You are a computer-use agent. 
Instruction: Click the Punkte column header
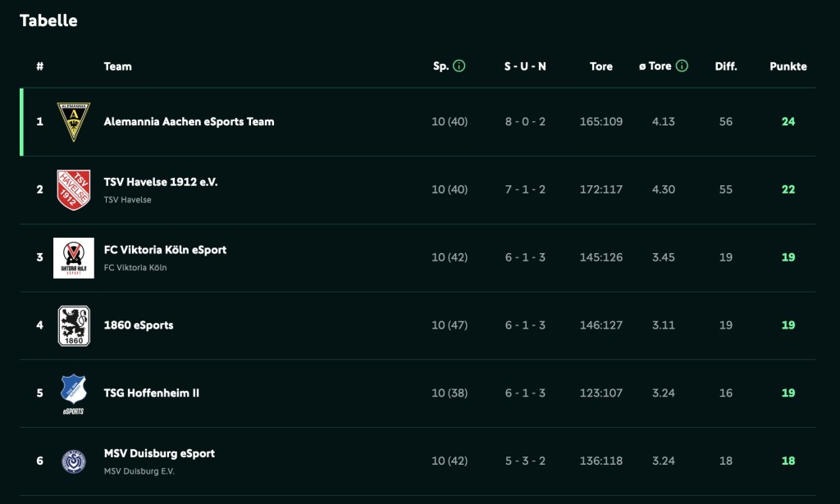pyautogui.click(x=787, y=66)
